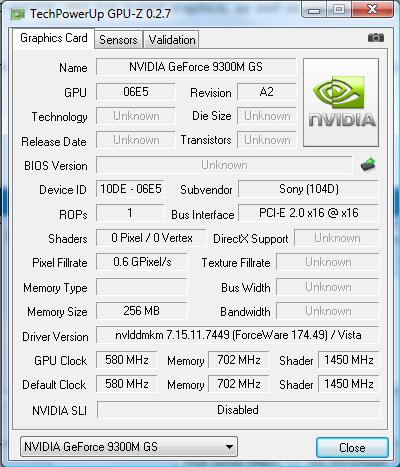Click the GPU Clock 580 MHz field
The height and width of the screenshot is (467, 400).
[127, 360]
